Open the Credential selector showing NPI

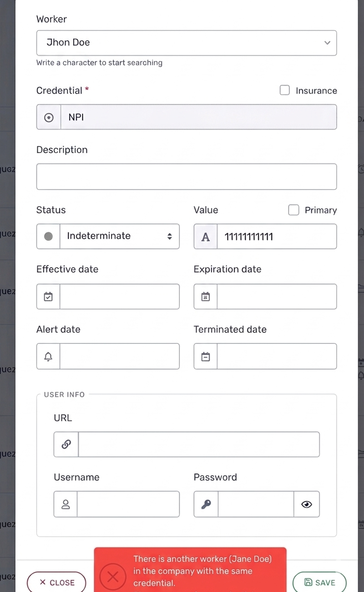[x=198, y=117]
